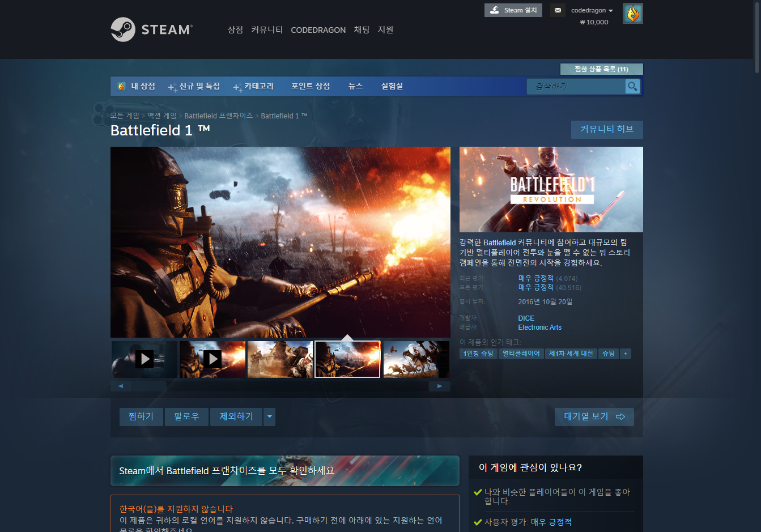The height and width of the screenshot is (532, 761).
Task: Click the flame user avatar
Action: tap(632, 14)
